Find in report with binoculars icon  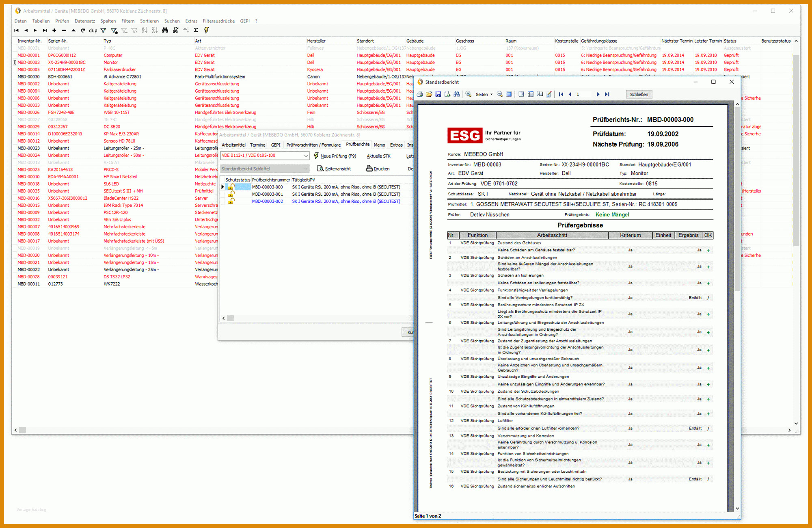(457, 94)
